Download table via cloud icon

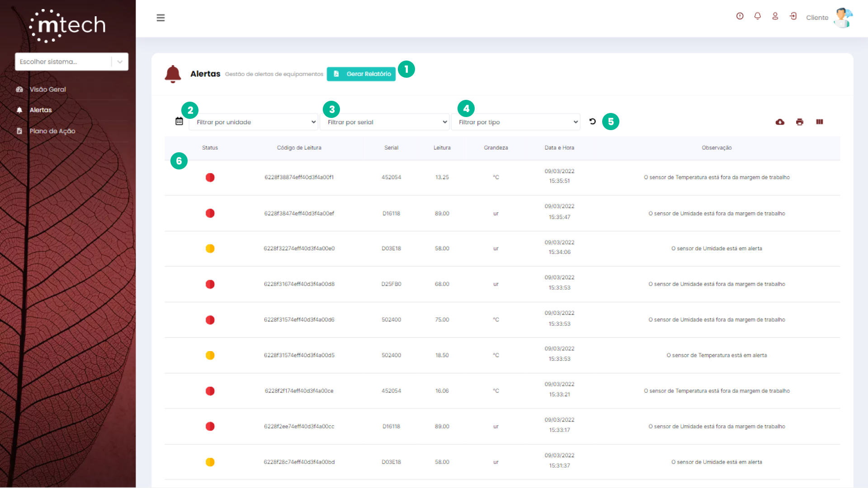780,122
